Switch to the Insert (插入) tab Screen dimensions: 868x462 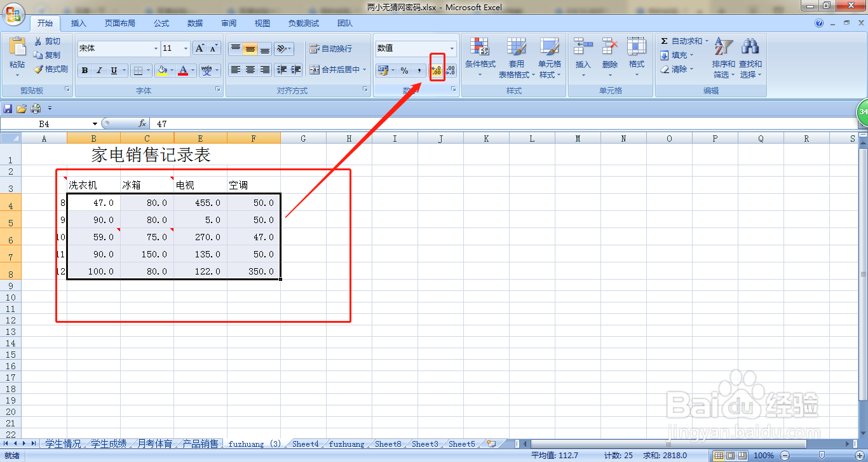point(79,24)
